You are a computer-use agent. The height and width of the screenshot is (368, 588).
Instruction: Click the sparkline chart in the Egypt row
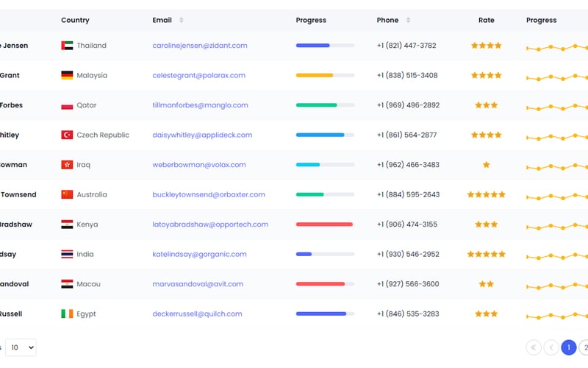click(x=557, y=316)
